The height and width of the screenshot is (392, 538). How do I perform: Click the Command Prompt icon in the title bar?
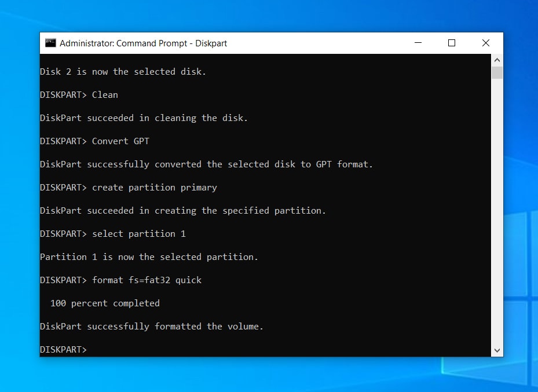click(x=50, y=43)
